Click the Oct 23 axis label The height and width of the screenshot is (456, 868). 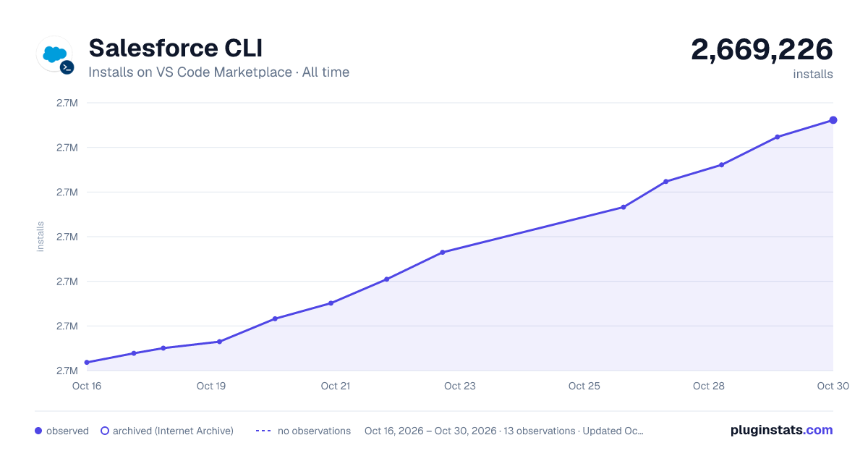(x=460, y=386)
